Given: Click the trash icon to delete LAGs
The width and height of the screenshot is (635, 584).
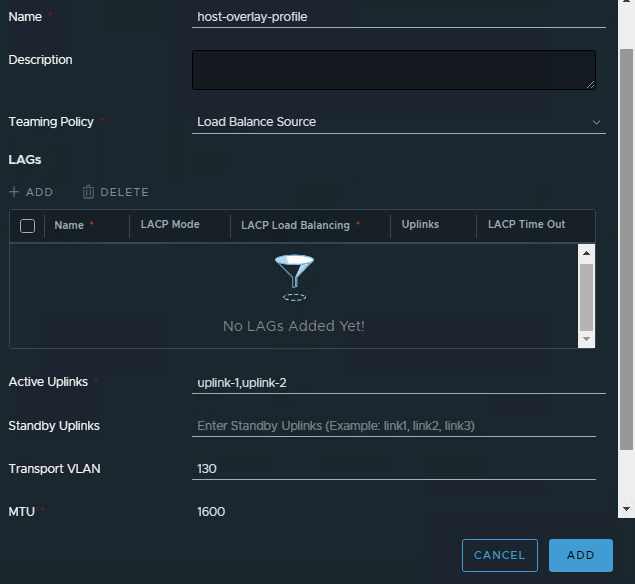Looking at the screenshot, I should click(x=88, y=192).
